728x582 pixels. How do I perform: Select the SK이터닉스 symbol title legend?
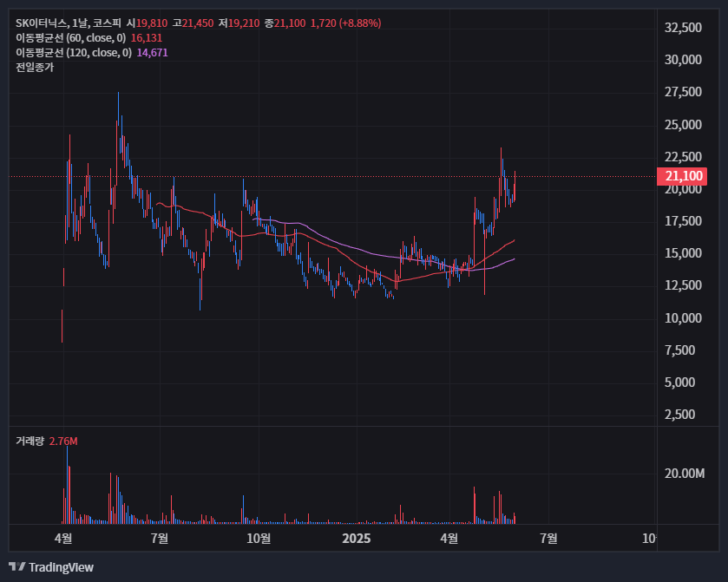(x=69, y=23)
